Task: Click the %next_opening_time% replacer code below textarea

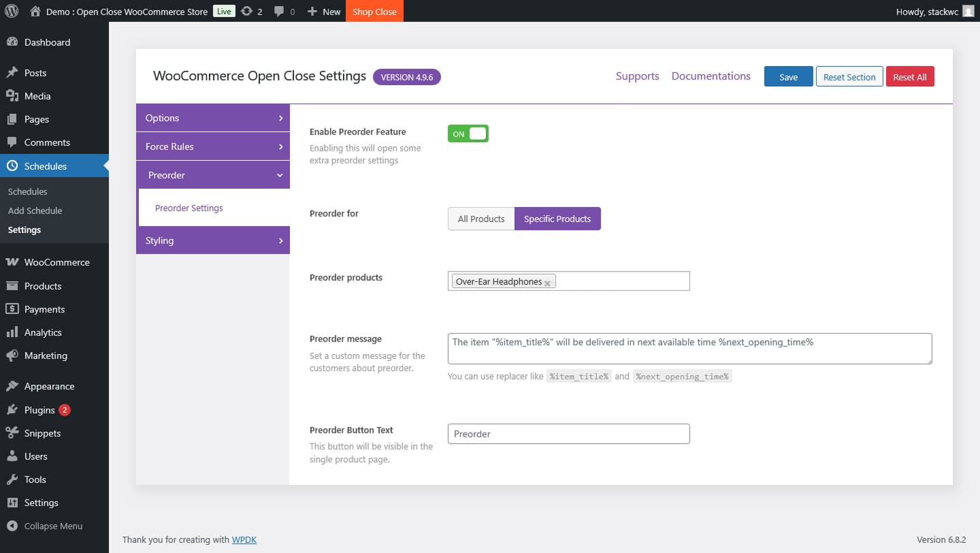Action: click(x=683, y=376)
